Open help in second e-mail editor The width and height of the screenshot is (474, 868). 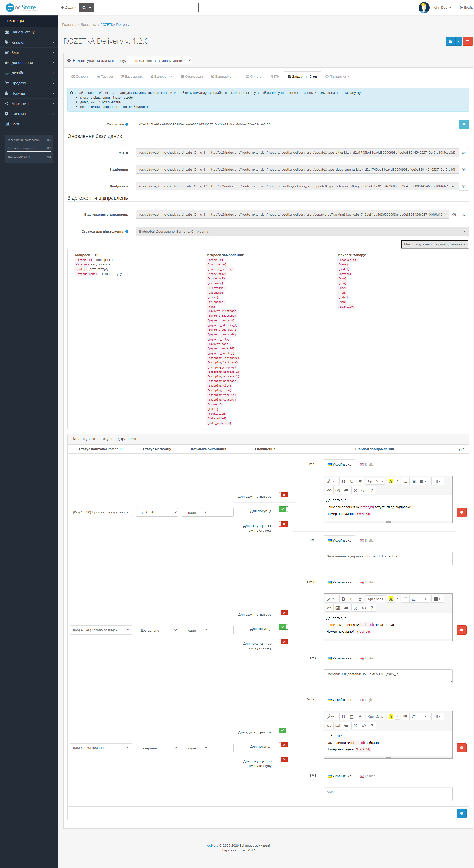point(372,608)
